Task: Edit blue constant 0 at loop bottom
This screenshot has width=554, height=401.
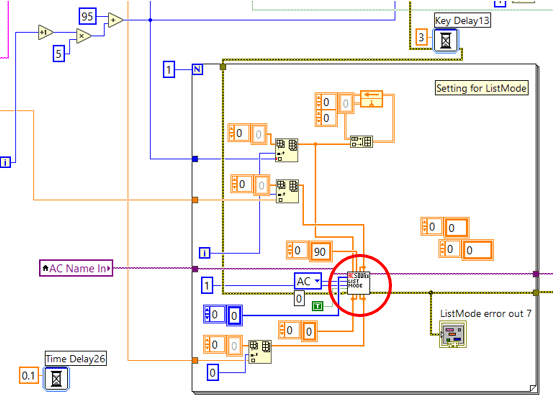Action: tap(212, 372)
